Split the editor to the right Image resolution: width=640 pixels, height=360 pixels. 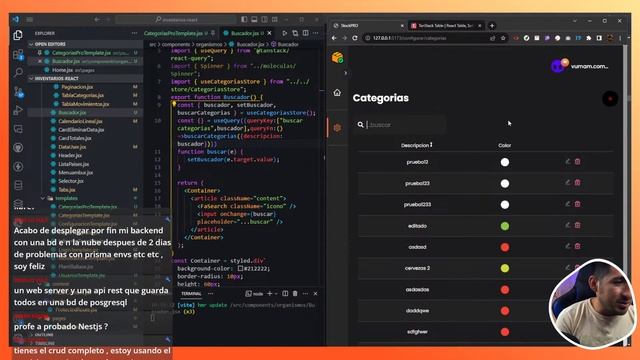(x=305, y=33)
